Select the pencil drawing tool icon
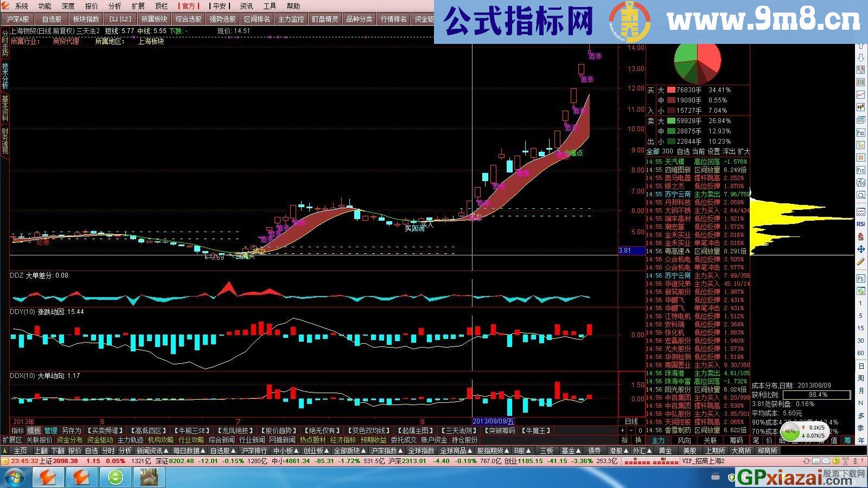 861,261
